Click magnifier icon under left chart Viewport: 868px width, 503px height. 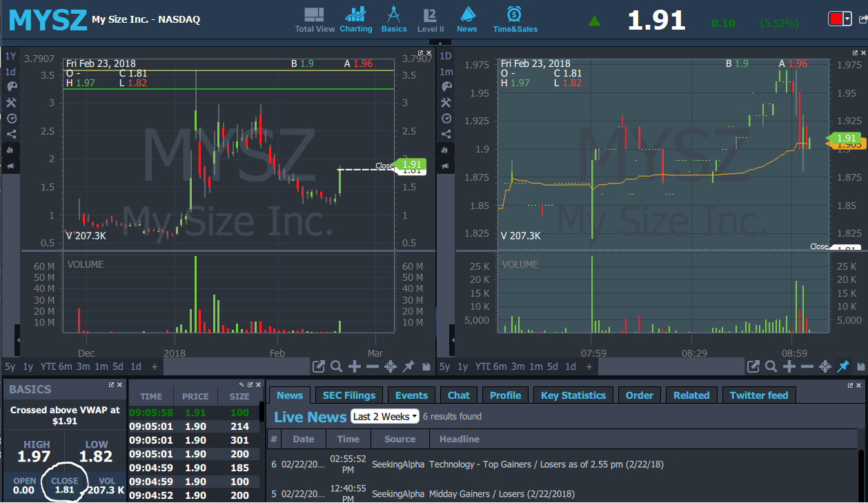(336, 366)
